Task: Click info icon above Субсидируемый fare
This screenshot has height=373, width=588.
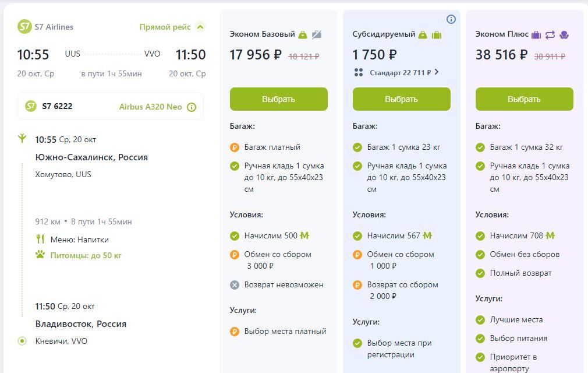Action: 451,19
